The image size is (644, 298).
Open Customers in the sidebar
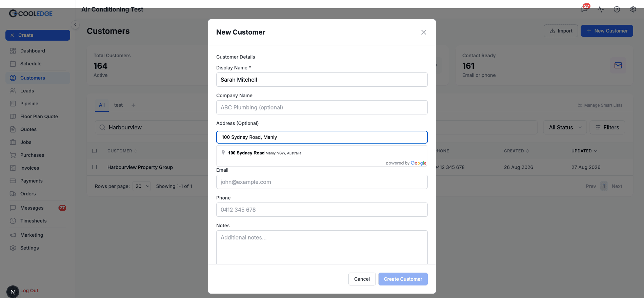pyautogui.click(x=38, y=78)
